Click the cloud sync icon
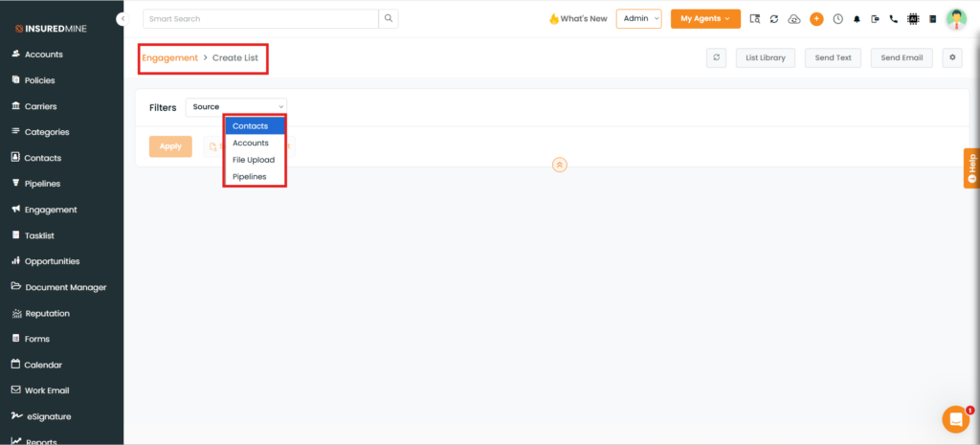 point(793,18)
